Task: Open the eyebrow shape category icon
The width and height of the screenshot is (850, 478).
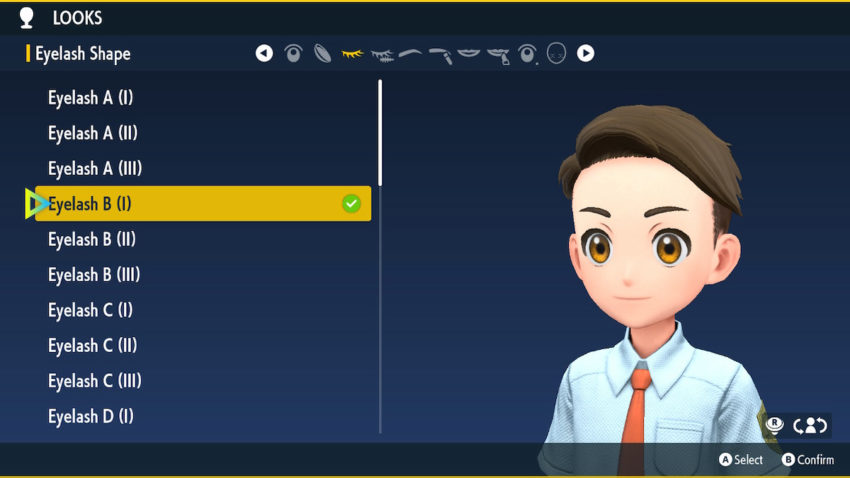Action: click(x=410, y=53)
